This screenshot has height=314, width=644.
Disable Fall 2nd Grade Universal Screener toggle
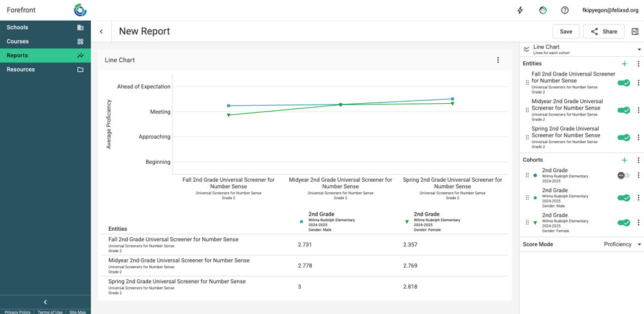623,83
